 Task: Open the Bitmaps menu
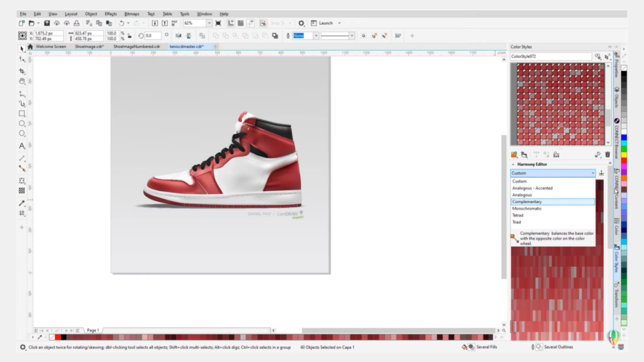[x=132, y=14]
